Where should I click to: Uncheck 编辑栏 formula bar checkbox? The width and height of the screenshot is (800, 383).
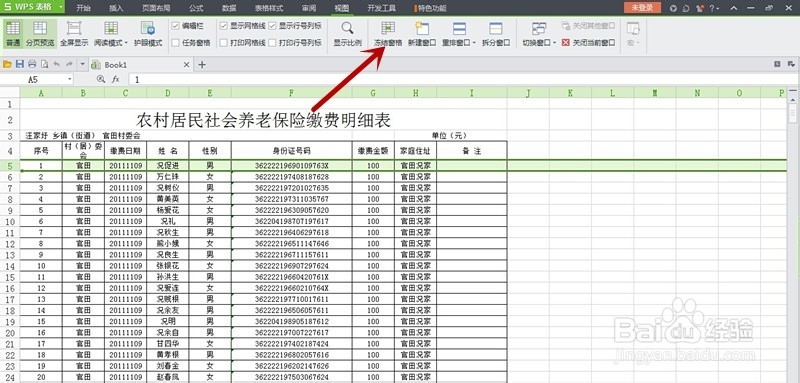(175, 25)
